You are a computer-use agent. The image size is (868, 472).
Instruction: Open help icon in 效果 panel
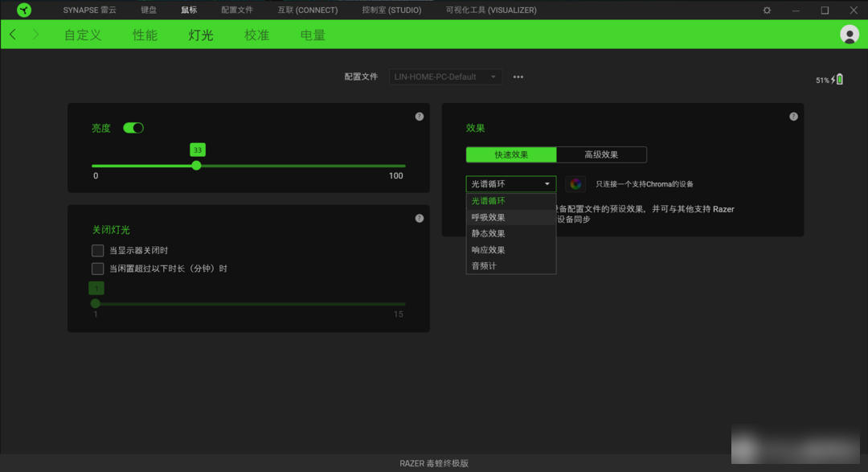(793, 117)
